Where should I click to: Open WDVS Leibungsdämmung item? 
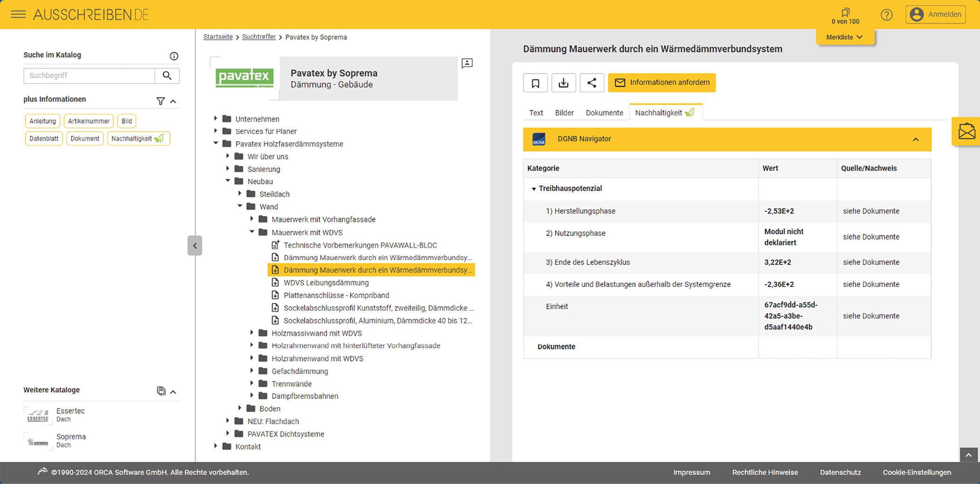coord(326,283)
